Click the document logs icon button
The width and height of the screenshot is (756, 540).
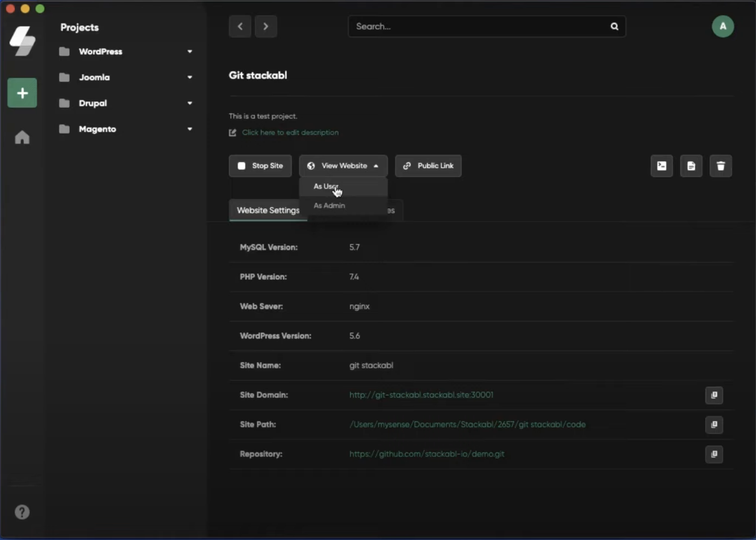(691, 166)
